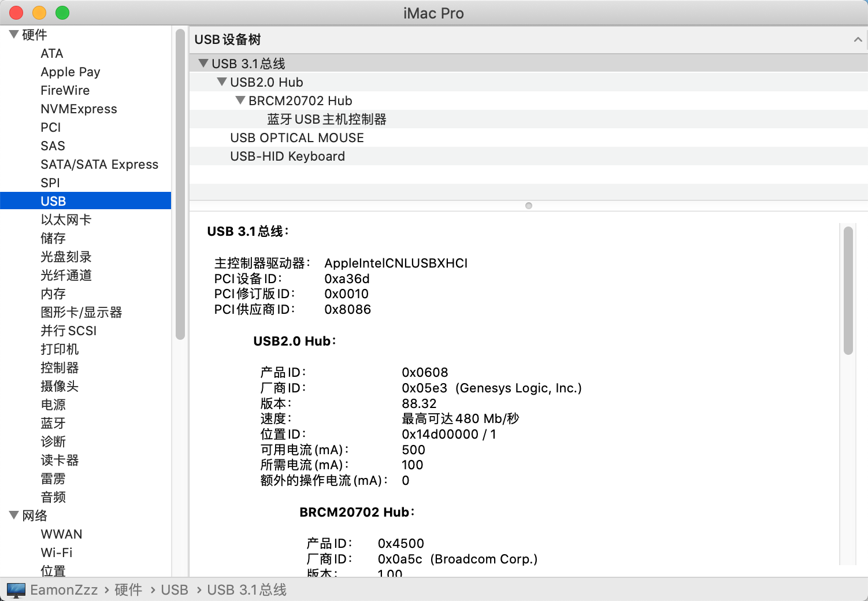Viewport: 868px width, 601px height.
Task: Click the detail pane vertical scrollbar thumb
Action: click(x=848, y=291)
